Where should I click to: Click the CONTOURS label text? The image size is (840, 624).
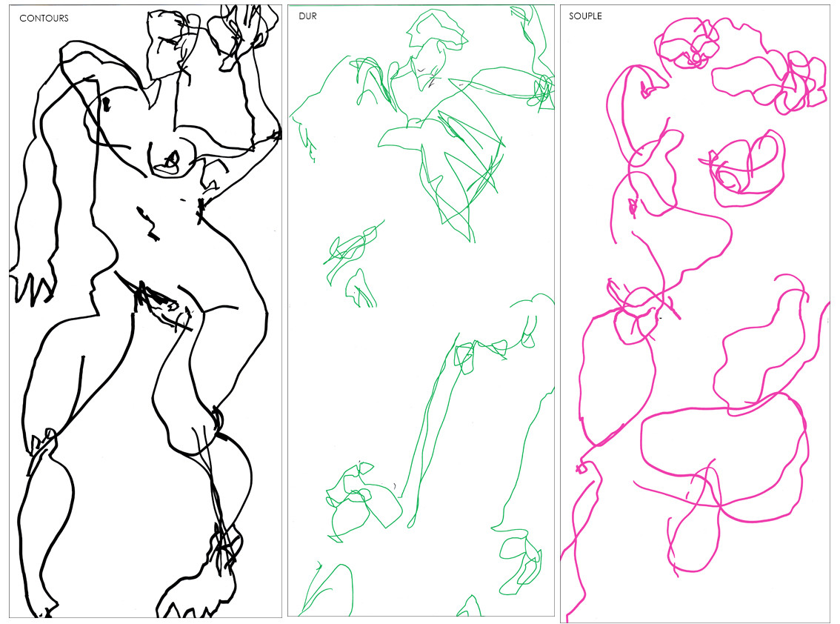(x=44, y=18)
